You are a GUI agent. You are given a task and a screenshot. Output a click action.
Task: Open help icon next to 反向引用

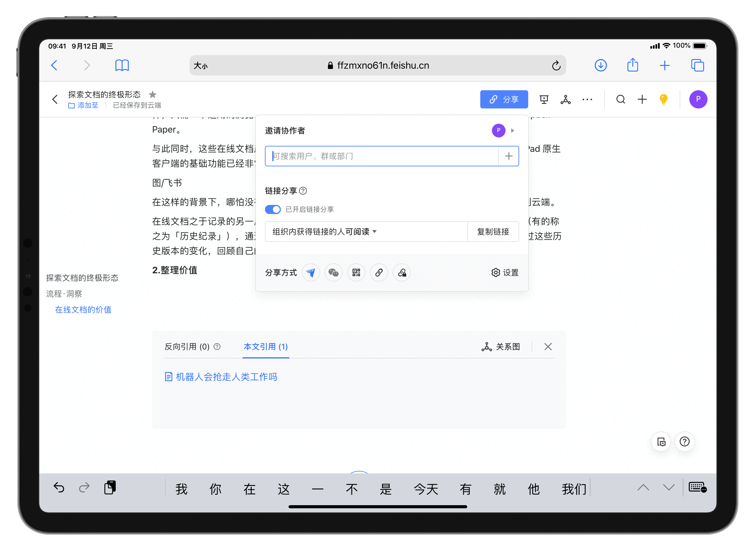[217, 347]
